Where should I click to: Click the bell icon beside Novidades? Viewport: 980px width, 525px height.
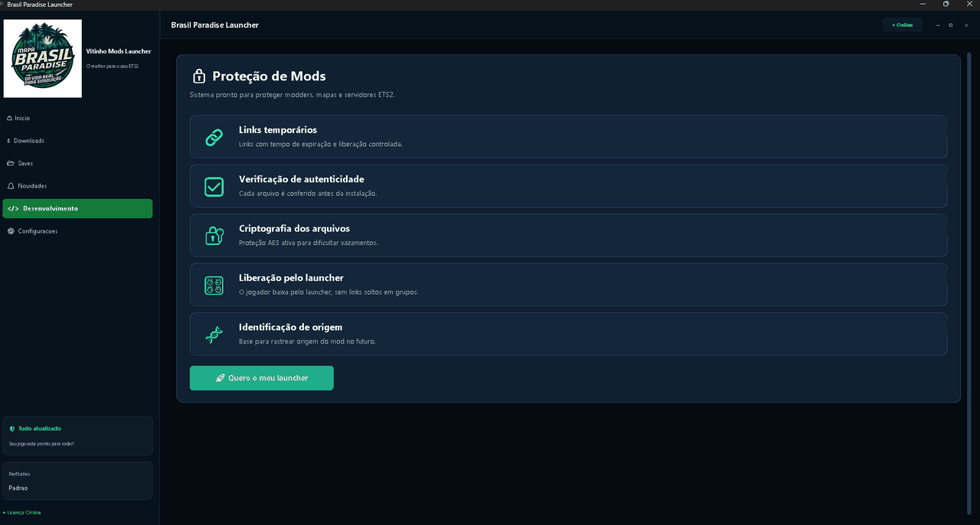[11, 186]
